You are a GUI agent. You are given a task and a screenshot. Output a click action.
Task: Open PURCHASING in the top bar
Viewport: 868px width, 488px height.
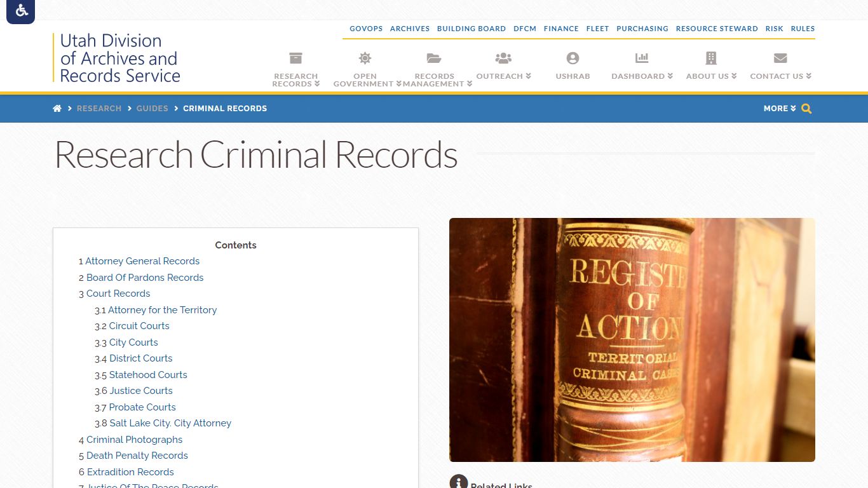point(642,29)
